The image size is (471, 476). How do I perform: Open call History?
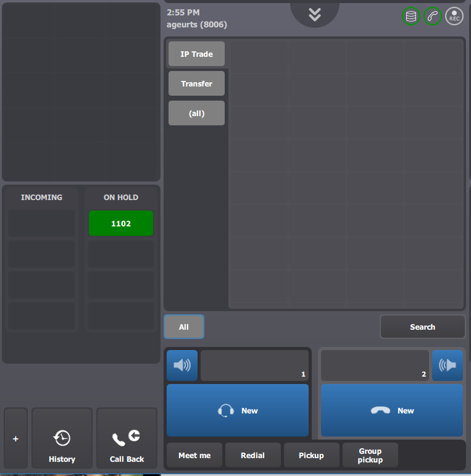pos(62,439)
